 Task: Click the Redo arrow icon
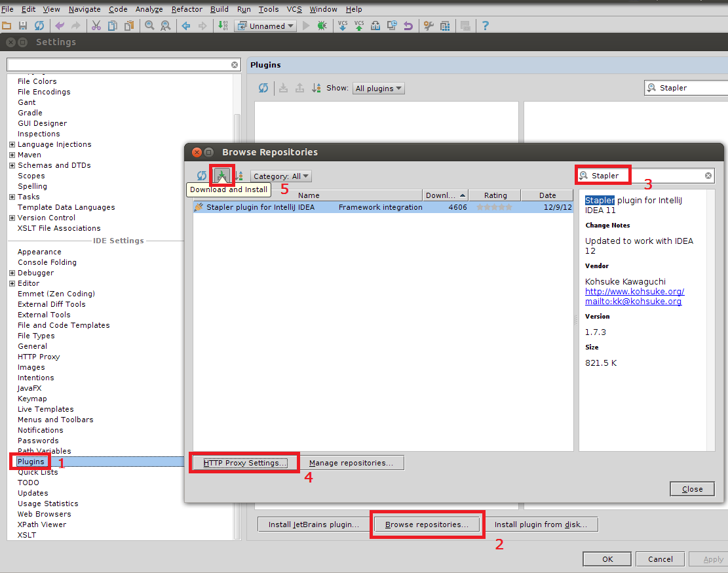click(75, 26)
